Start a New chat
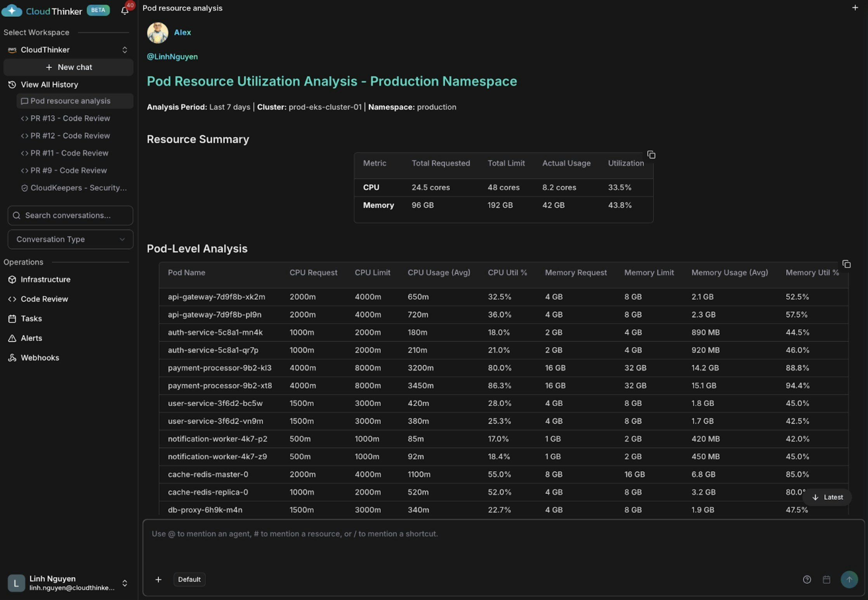This screenshot has height=600, width=868. [x=68, y=67]
